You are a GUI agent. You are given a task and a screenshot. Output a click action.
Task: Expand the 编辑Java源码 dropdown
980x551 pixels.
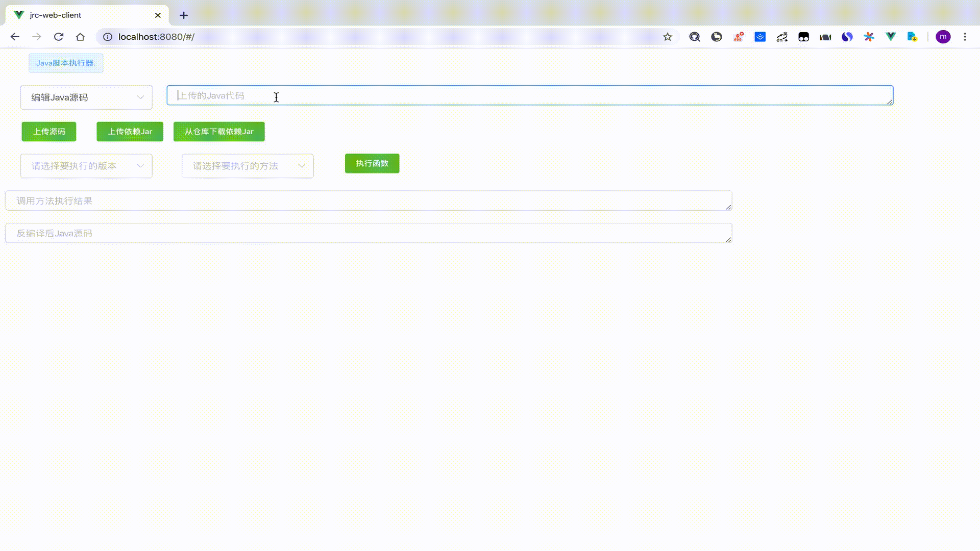pyautogui.click(x=86, y=97)
